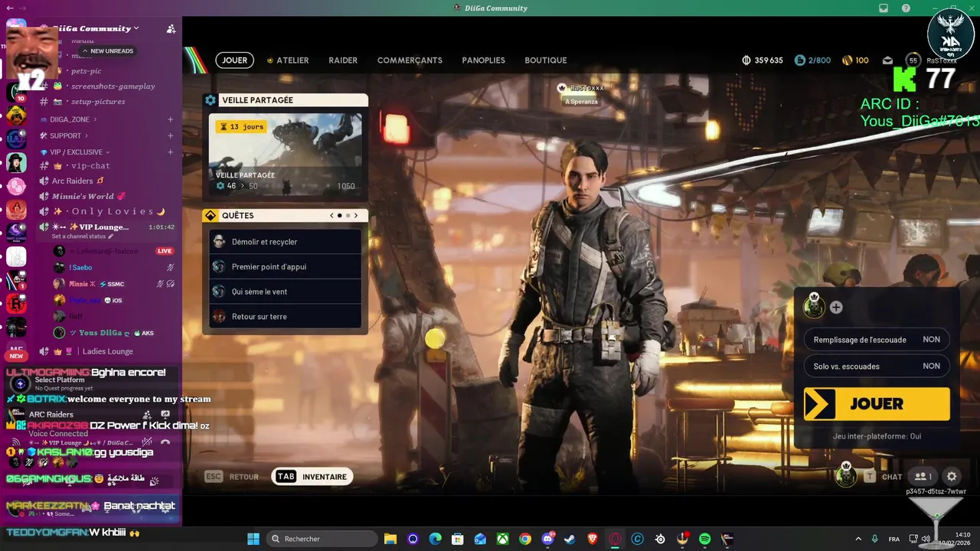
Task: Click the player avatar beside CHAT
Action: (x=846, y=475)
